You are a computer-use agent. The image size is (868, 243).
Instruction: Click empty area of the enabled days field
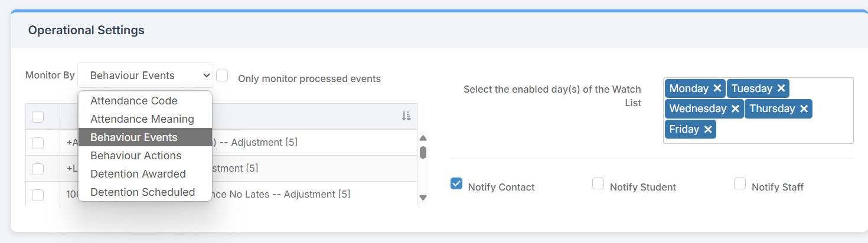click(x=785, y=130)
